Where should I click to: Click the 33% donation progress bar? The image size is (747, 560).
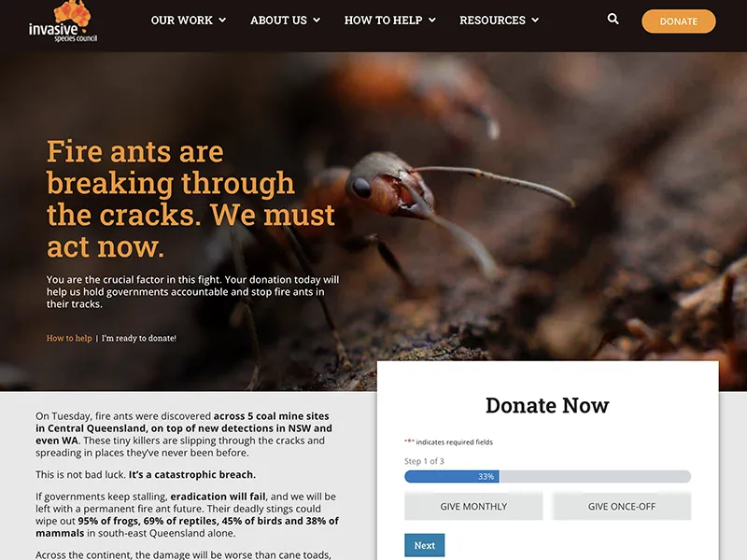pyautogui.click(x=547, y=476)
